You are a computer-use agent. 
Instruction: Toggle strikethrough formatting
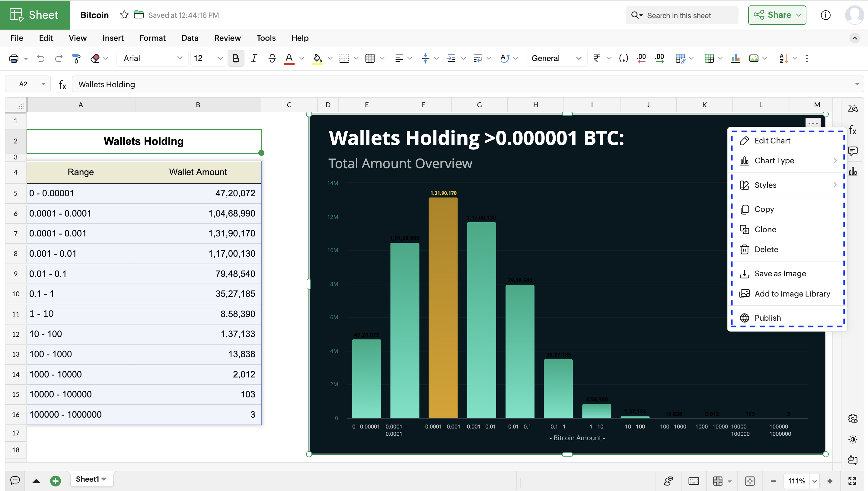[x=272, y=58]
